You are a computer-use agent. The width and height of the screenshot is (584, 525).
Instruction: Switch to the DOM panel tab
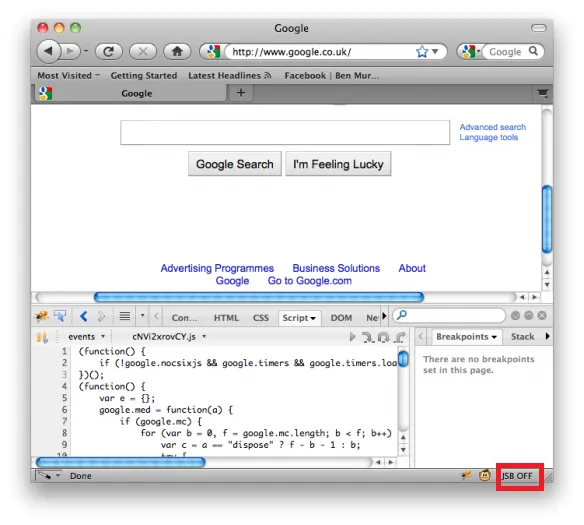[x=341, y=318]
